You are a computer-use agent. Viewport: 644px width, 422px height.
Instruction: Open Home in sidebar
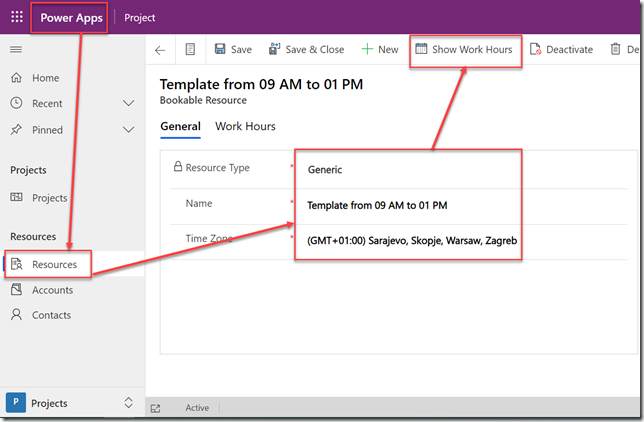pos(46,78)
